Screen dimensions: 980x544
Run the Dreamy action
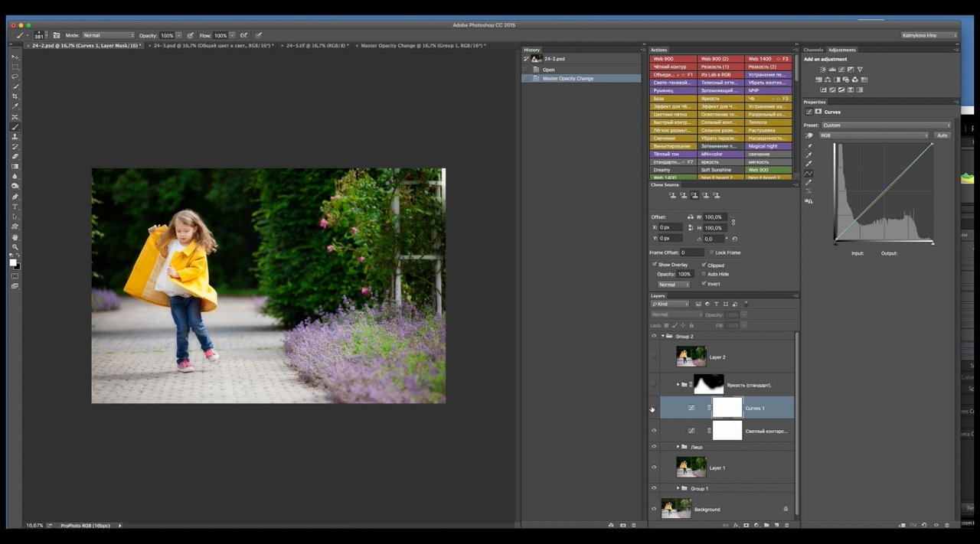click(673, 170)
